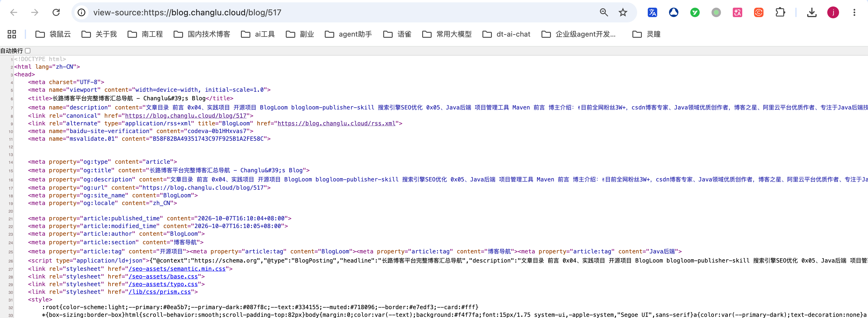Screen dimensions: 868x318
Task: Open the dt-ai-chat bookmark folder
Action: (x=506, y=34)
